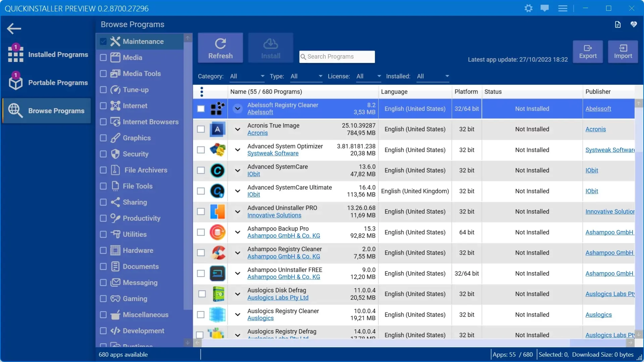Select the Browse Programs section
The height and width of the screenshot is (362, 644).
(x=47, y=111)
